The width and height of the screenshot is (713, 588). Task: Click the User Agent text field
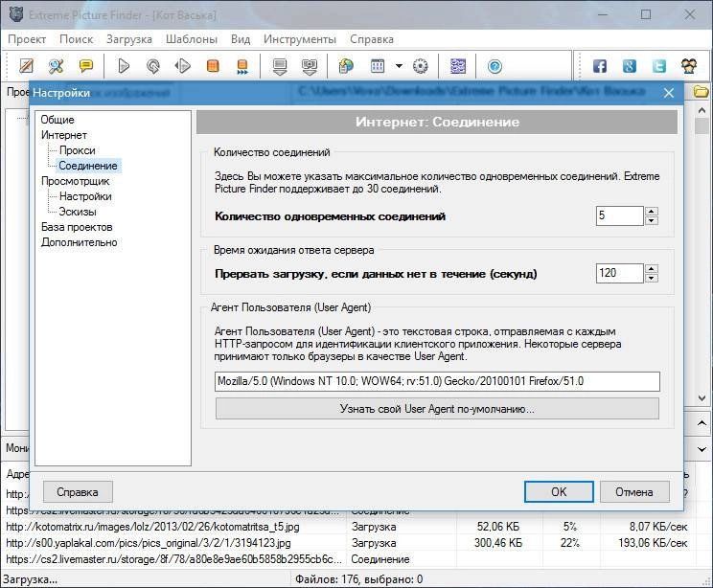(437, 381)
